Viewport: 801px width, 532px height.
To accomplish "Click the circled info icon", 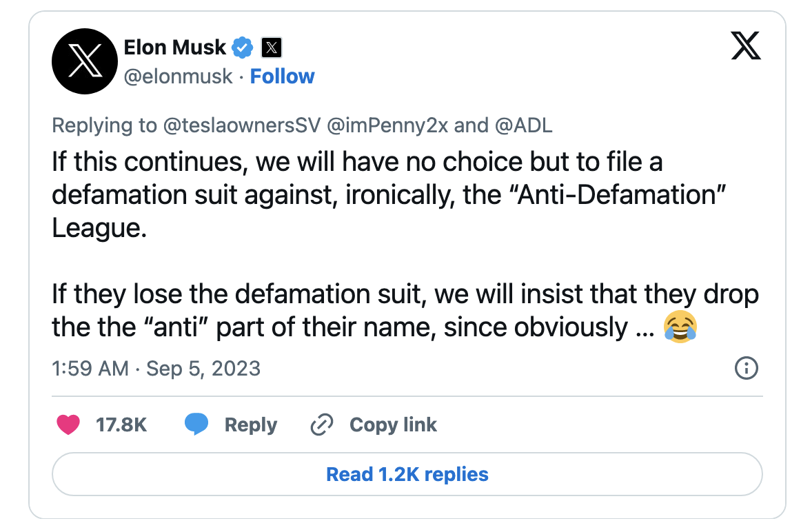I will tap(747, 369).
